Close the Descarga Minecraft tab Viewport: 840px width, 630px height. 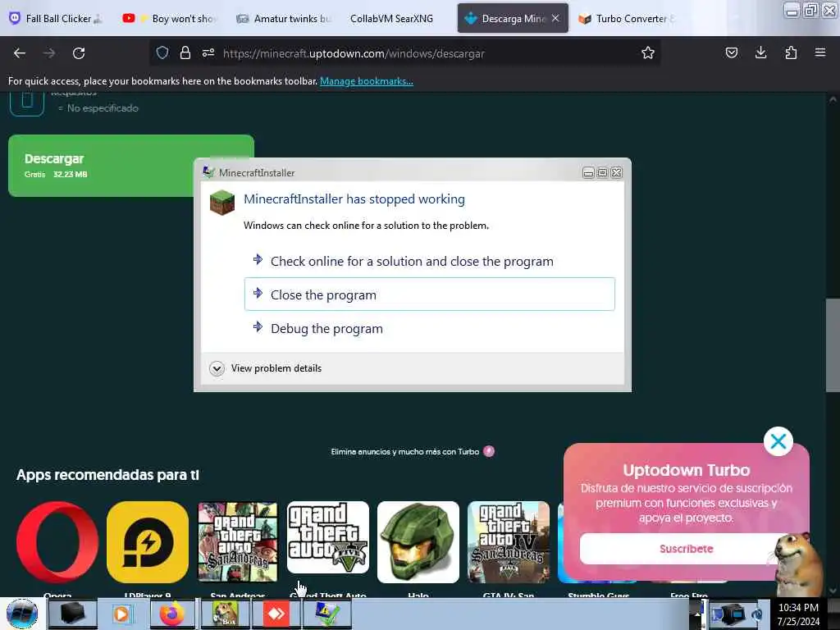(x=555, y=18)
